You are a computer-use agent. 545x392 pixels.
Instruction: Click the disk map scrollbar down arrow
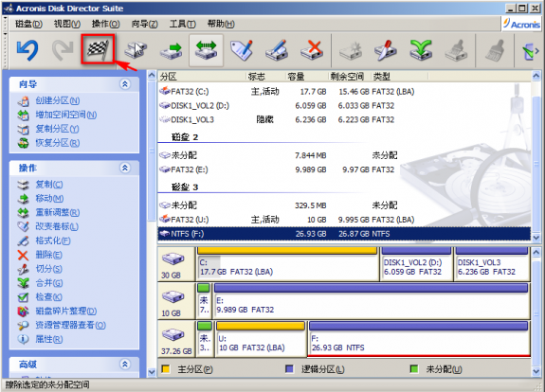tap(536, 371)
